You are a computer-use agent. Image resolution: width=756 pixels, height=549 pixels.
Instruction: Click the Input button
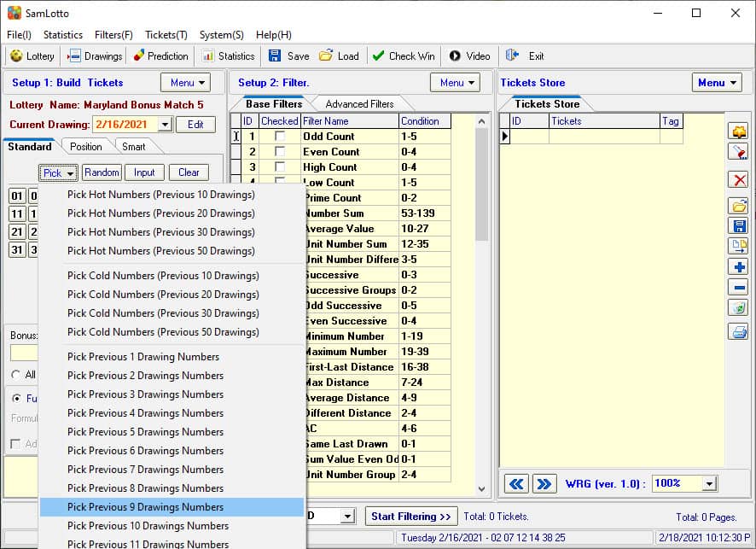pyautogui.click(x=144, y=172)
